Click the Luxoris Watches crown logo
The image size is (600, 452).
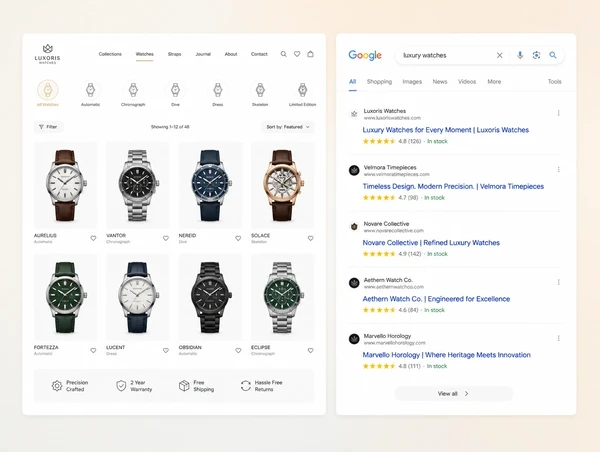pyautogui.click(x=47, y=54)
